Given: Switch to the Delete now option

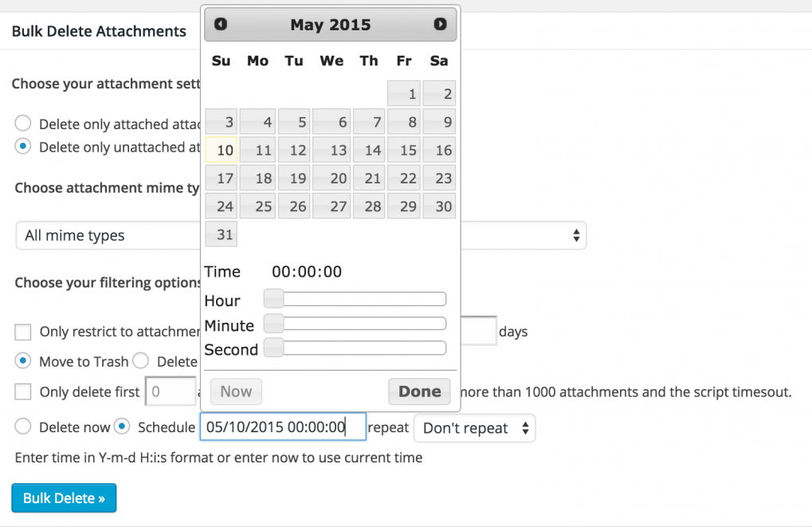Looking at the screenshot, I should tap(22, 427).
